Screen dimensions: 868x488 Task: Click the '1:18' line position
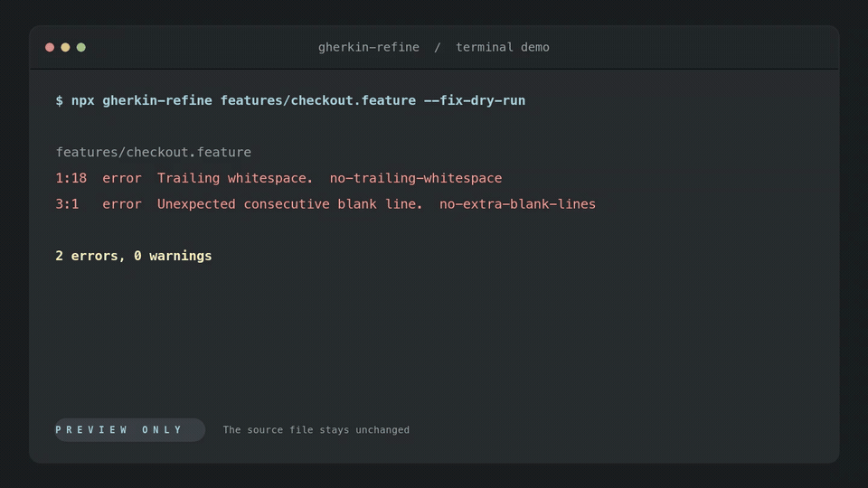(71, 178)
